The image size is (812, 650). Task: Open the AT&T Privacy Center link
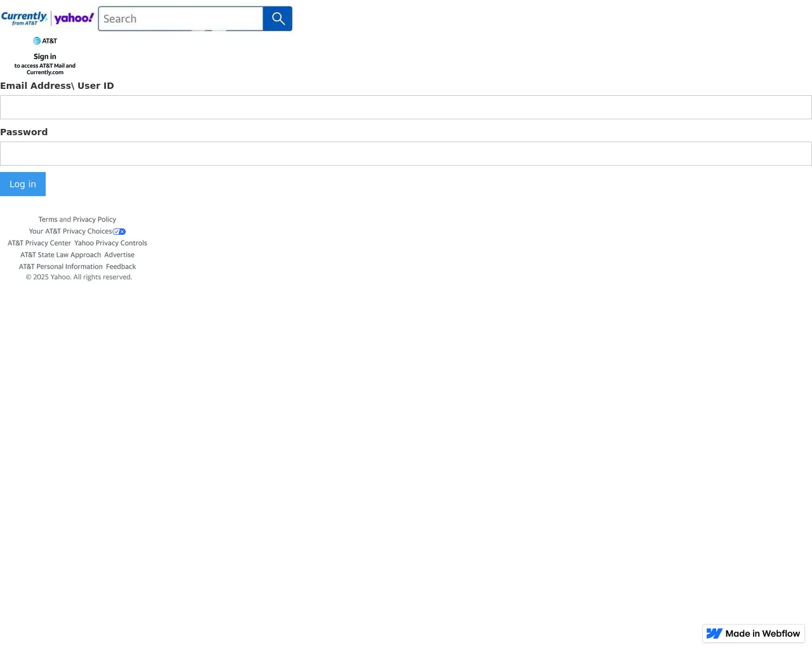click(x=39, y=243)
